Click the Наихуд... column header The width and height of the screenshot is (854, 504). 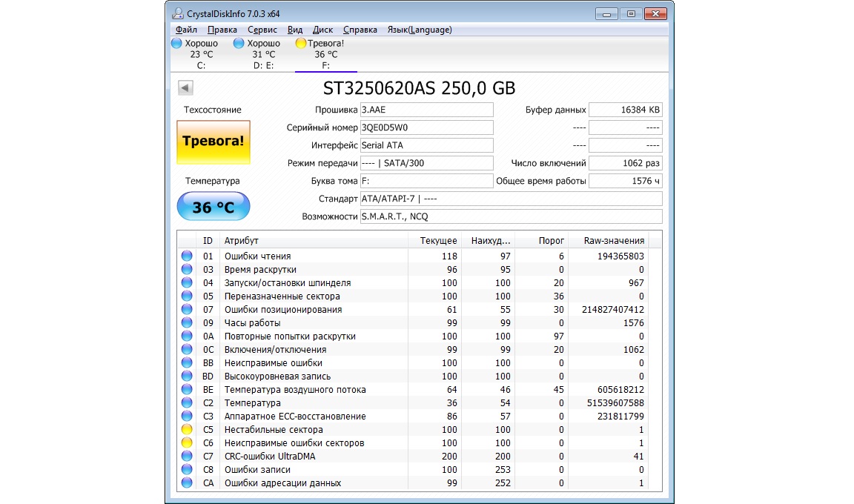[x=488, y=241]
